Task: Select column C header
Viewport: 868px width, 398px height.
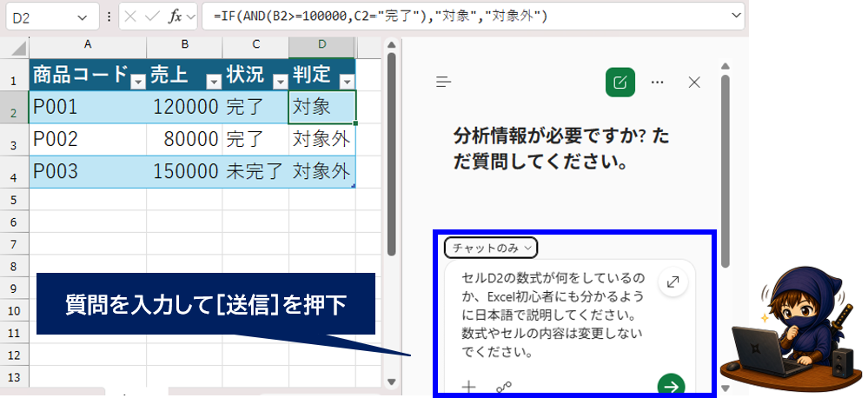Action: (x=255, y=46)
